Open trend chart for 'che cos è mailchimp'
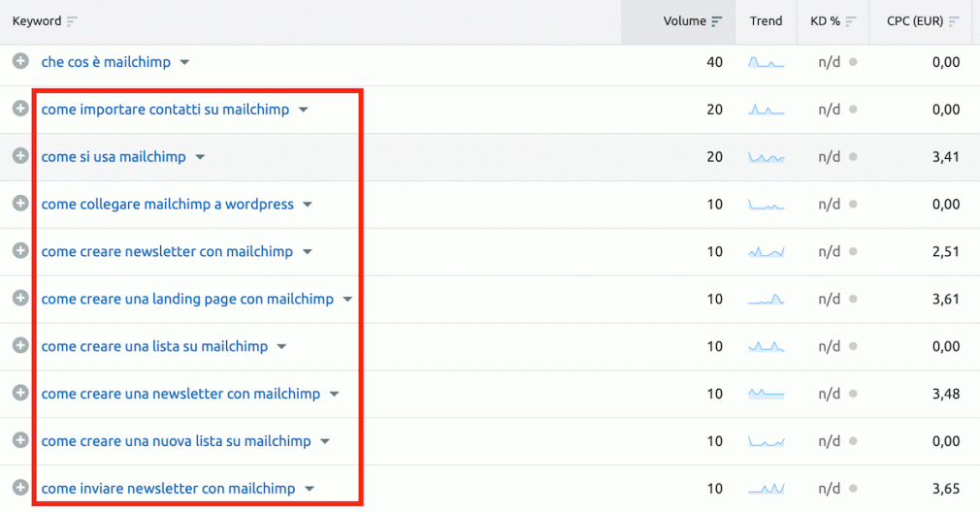 767,62
